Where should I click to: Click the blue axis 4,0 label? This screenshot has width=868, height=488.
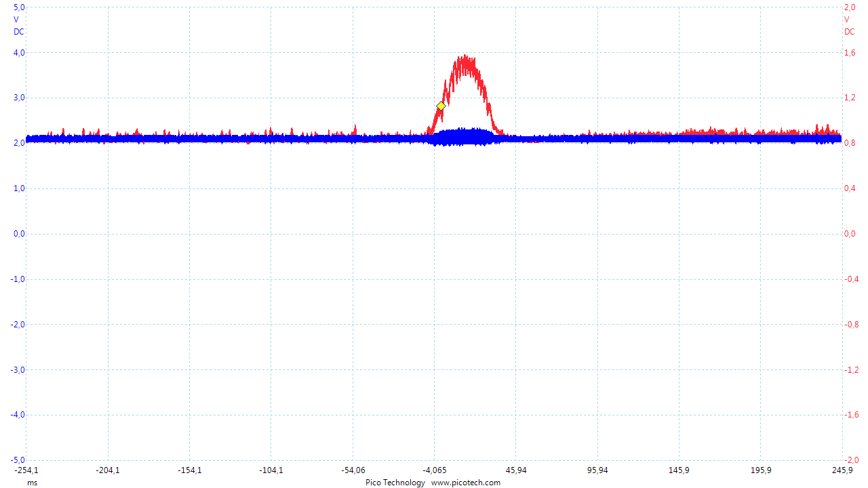pyautogui.click(x=19, y=53)
